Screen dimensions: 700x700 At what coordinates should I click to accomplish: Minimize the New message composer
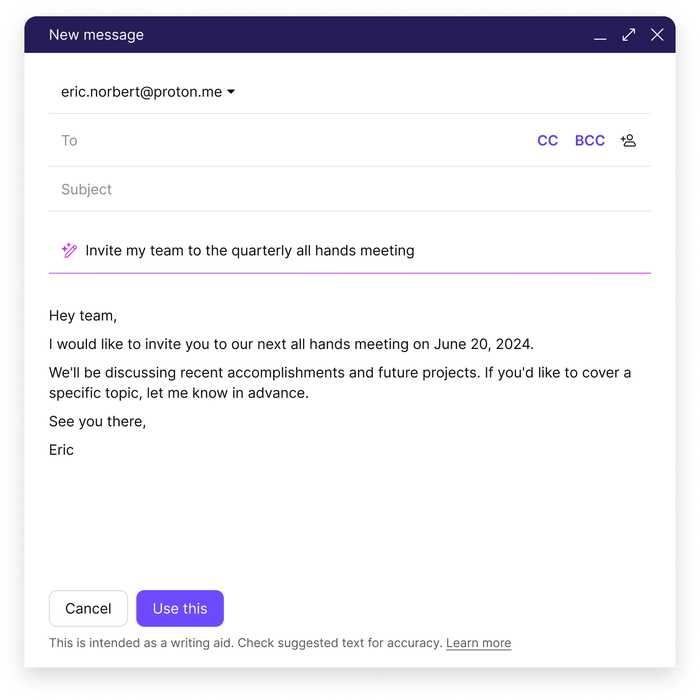click(600, 36)
